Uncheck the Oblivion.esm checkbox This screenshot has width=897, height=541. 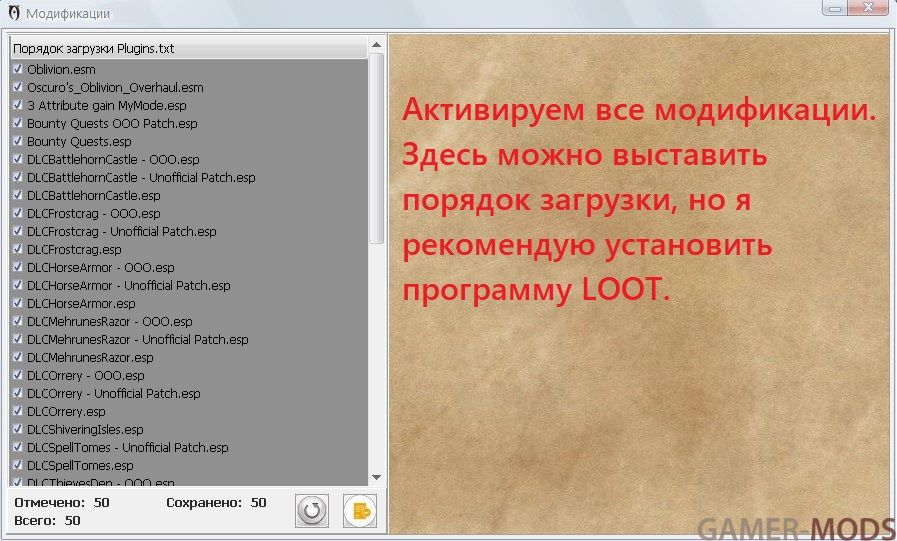pyautogui.click(x=18, y=69)
